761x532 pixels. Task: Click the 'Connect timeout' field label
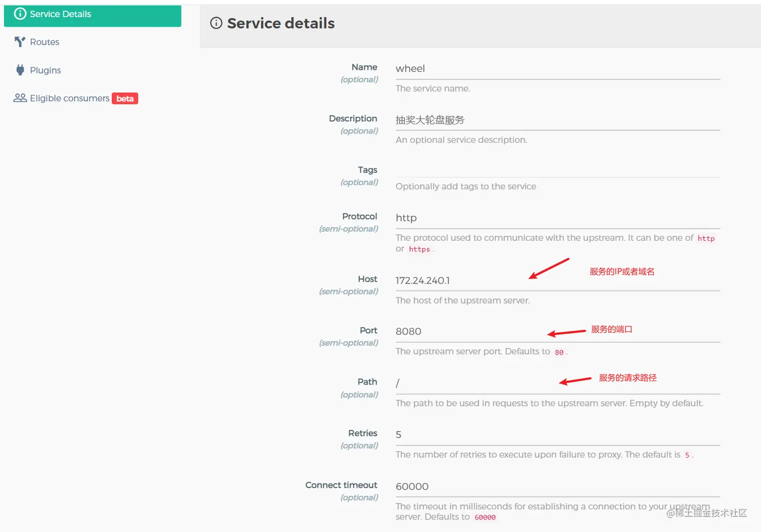341,485
